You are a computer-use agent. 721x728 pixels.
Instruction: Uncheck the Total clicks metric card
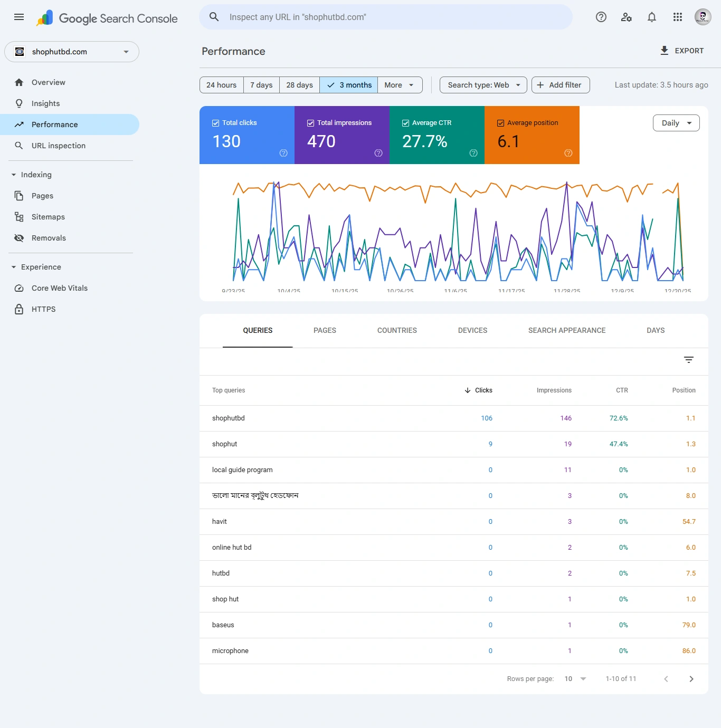215,122
